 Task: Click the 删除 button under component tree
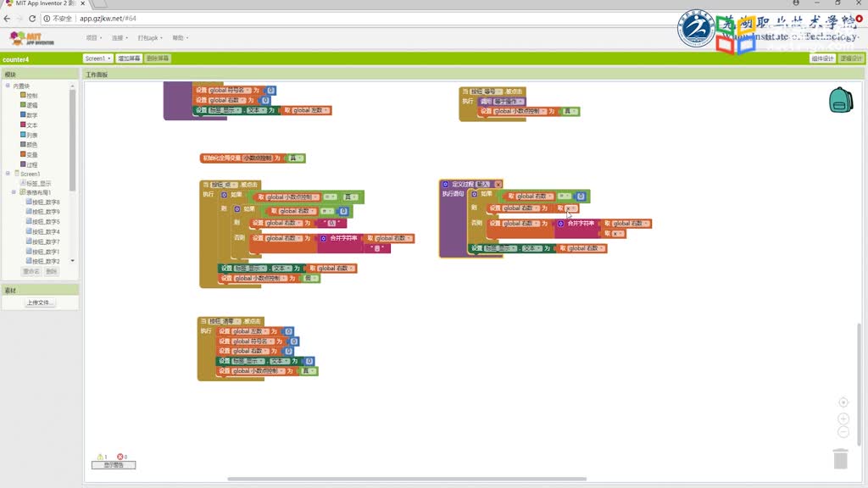52,271
